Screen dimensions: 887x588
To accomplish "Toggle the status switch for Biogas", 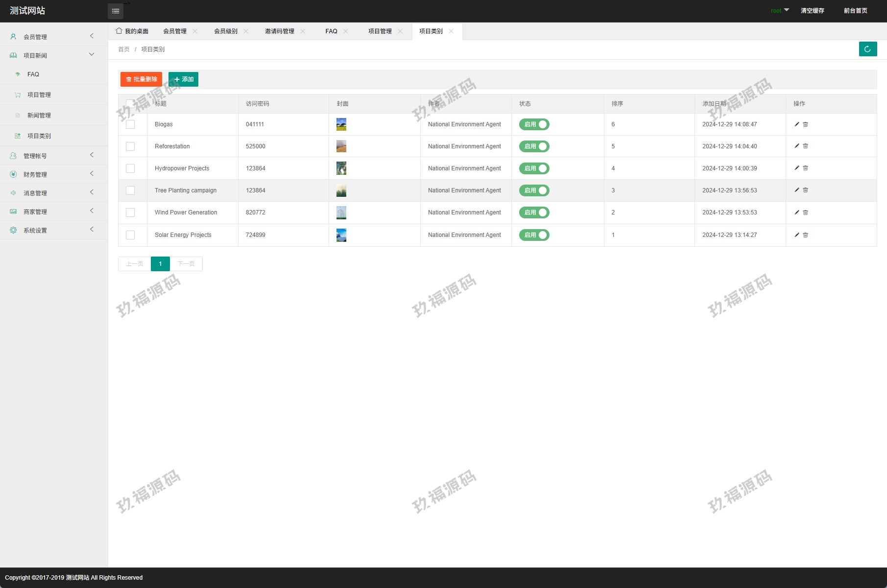I will [534, 124].
